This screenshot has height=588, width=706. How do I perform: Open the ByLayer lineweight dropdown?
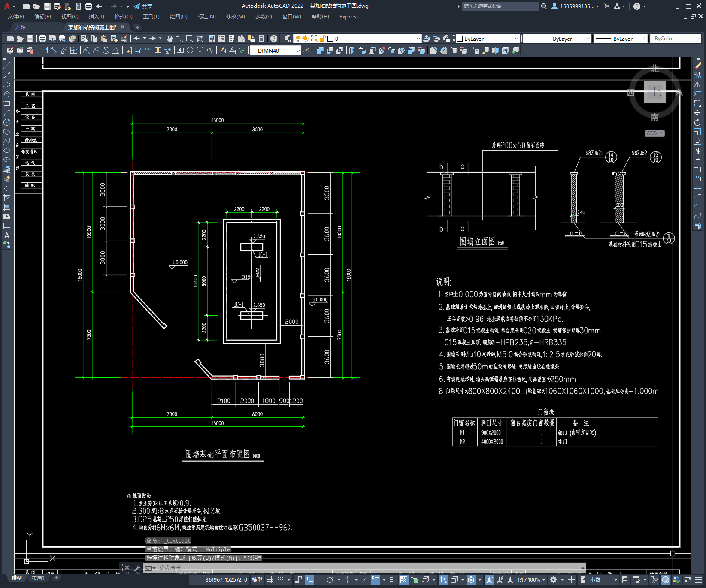(621, 39)
